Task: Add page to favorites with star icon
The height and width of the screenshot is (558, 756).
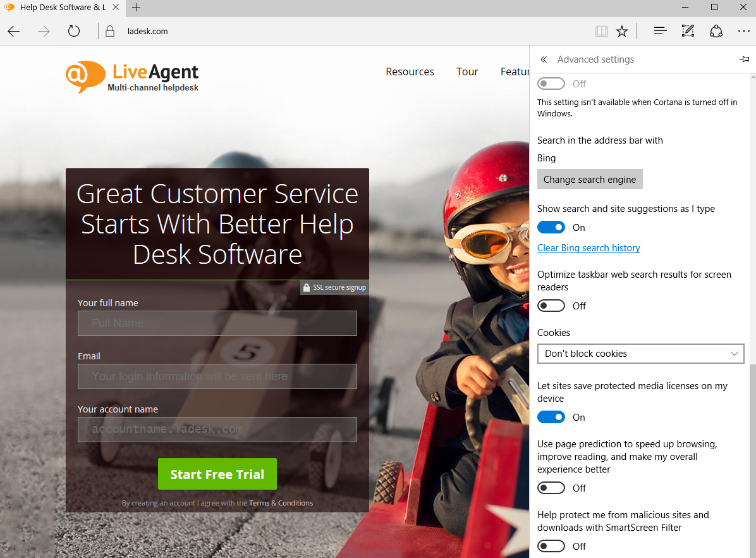Action: point(622,31)
